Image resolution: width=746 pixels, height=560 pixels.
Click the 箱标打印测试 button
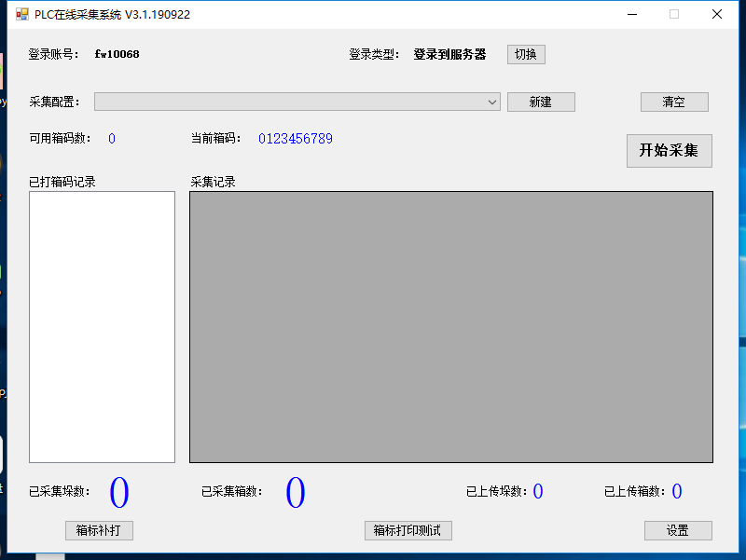tap(408, 530)
